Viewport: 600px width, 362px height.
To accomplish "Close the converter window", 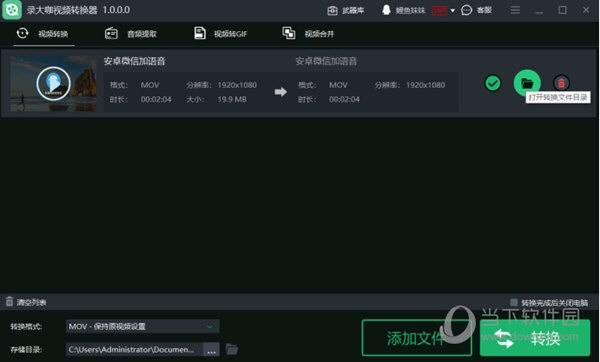I will pos(586,10).
